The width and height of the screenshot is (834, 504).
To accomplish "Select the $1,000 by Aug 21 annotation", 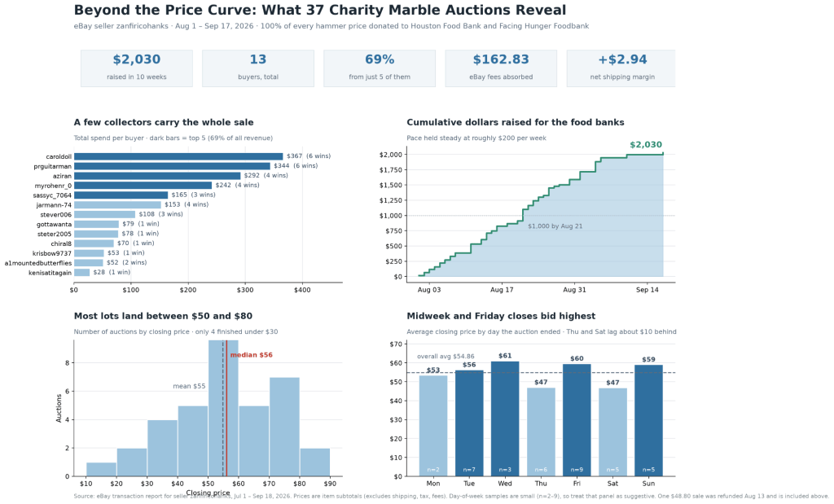I will (x=555, y=226).
